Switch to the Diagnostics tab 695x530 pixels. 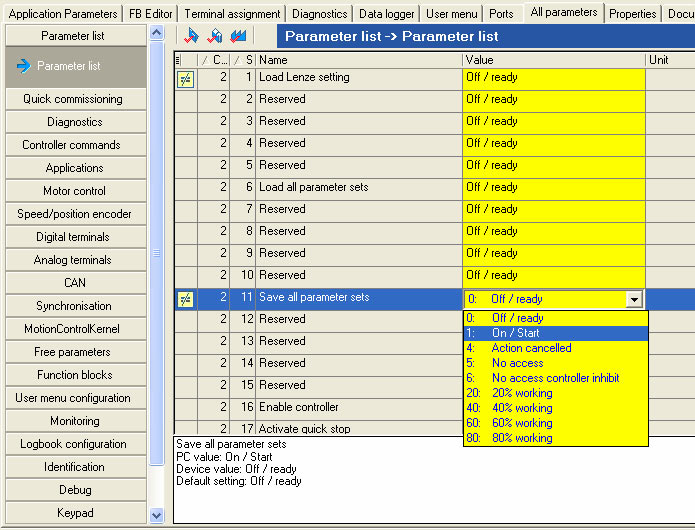(321, 14)
